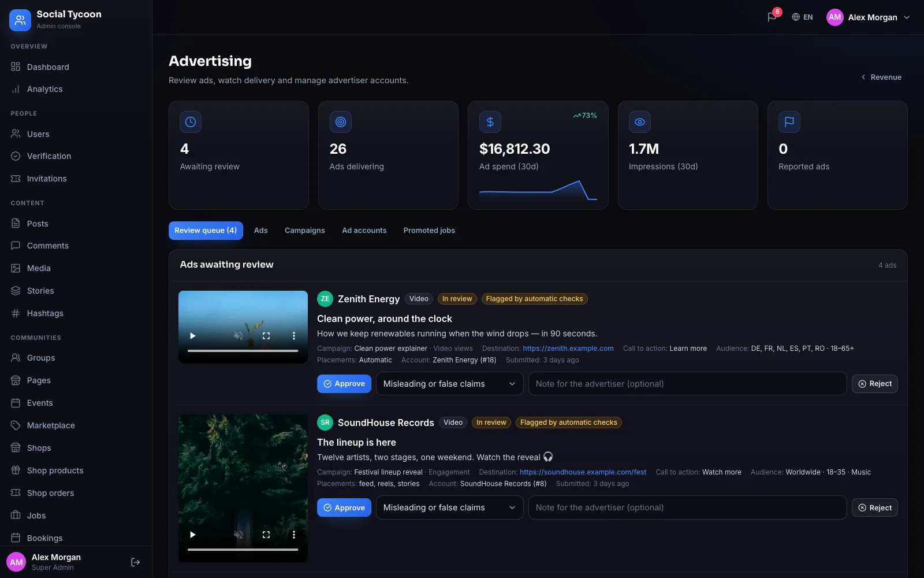The height and width of the screenshot is (578, 924).
Task: Open fullscreen on SoundHouse Records video
Action: click(266, 535)
